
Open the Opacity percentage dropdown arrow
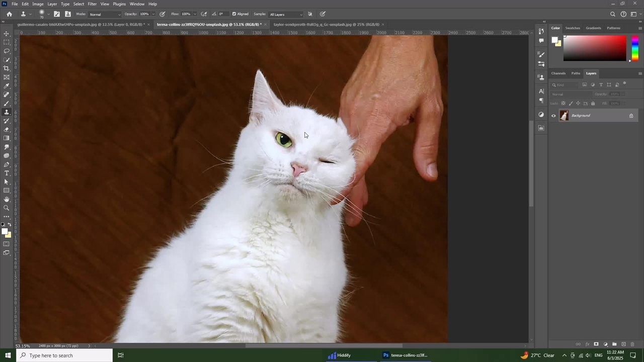click(x=153, y=14)
